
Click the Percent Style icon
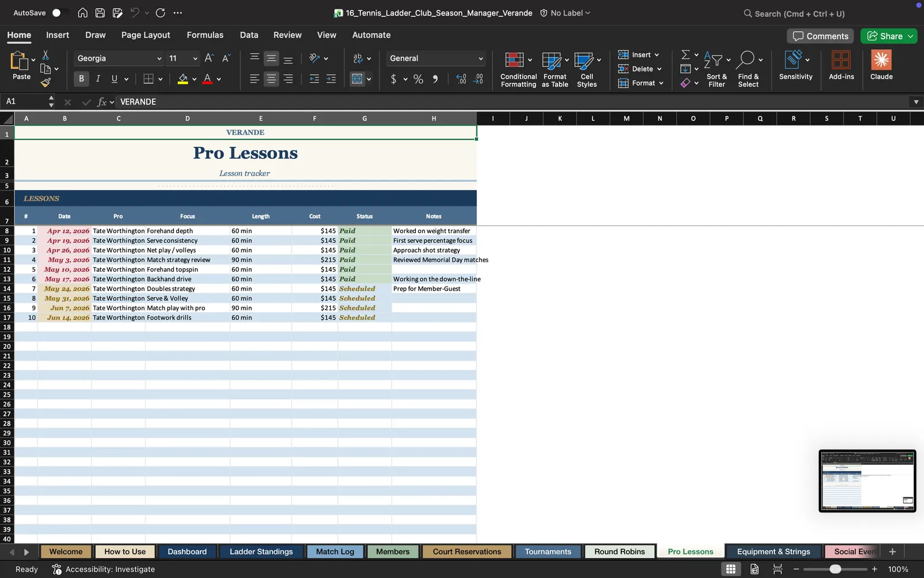click(419, 79)
